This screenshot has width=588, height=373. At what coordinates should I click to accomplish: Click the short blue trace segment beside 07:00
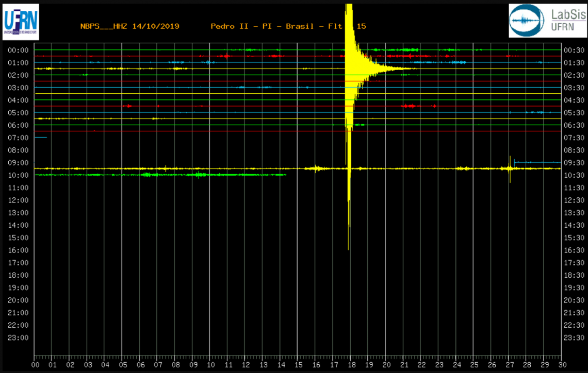click(41, 138)
